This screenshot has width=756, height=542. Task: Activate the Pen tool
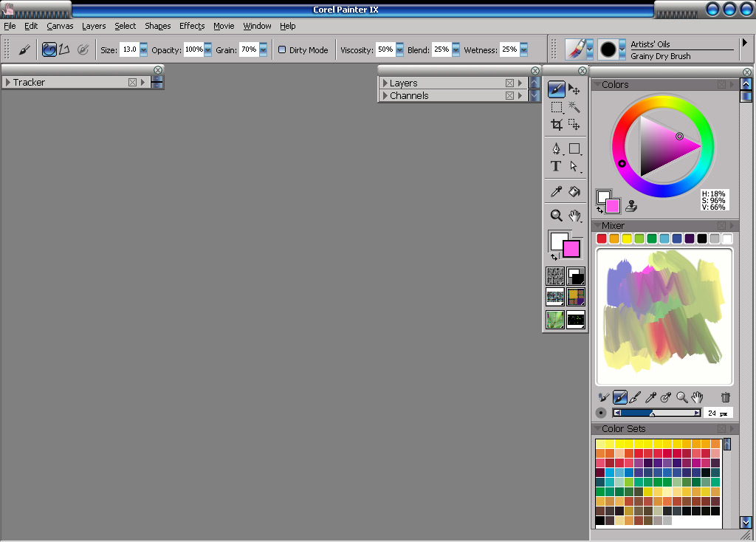[557, 149]
